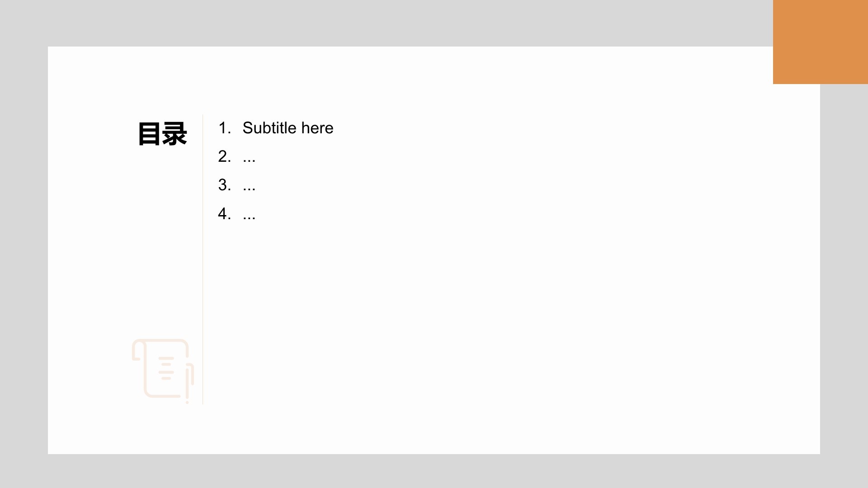
Task: Click the 'Subtitle here' list item
Action: 288,128
